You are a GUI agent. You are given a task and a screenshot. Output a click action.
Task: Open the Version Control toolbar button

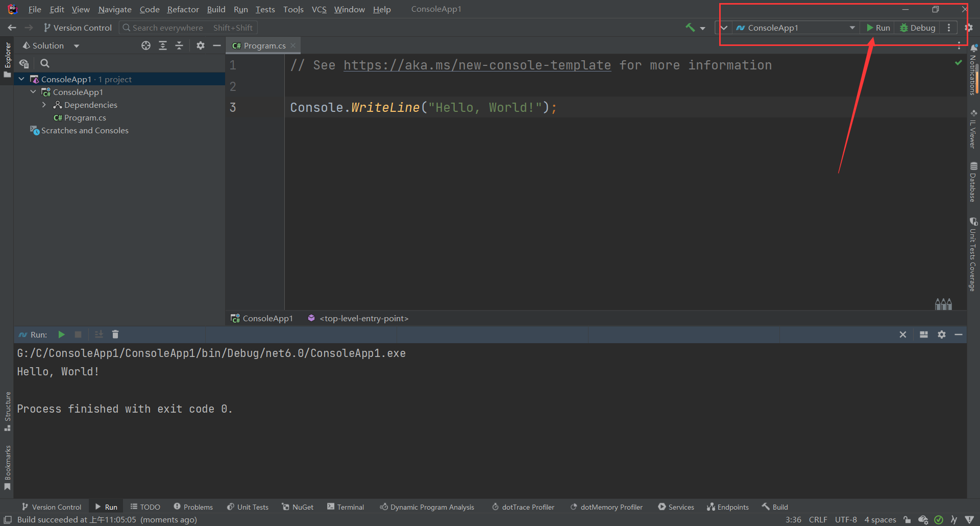pos(78,28)
